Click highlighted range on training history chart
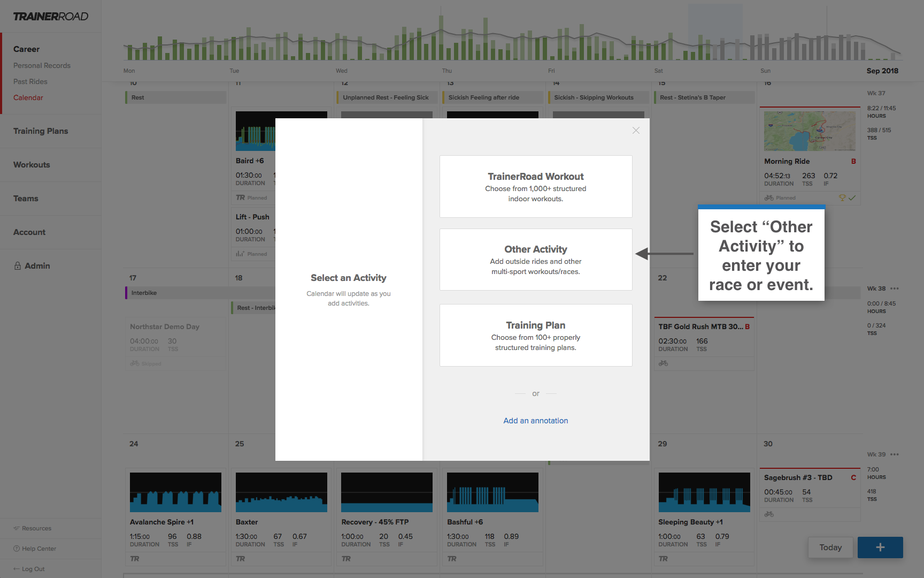The width and height of the screenshot is (924, 578). [x=715, y=32]
